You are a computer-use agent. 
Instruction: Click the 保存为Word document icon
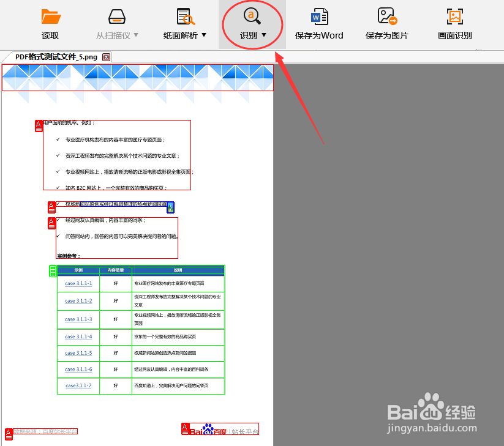tap(319, 17)
